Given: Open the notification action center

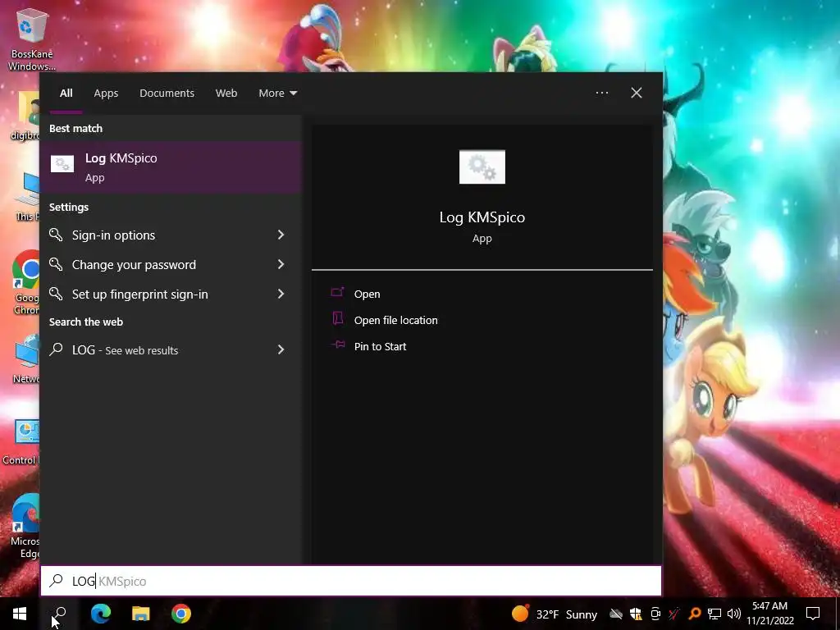Looking at the screenshot, I should point(813,614).
